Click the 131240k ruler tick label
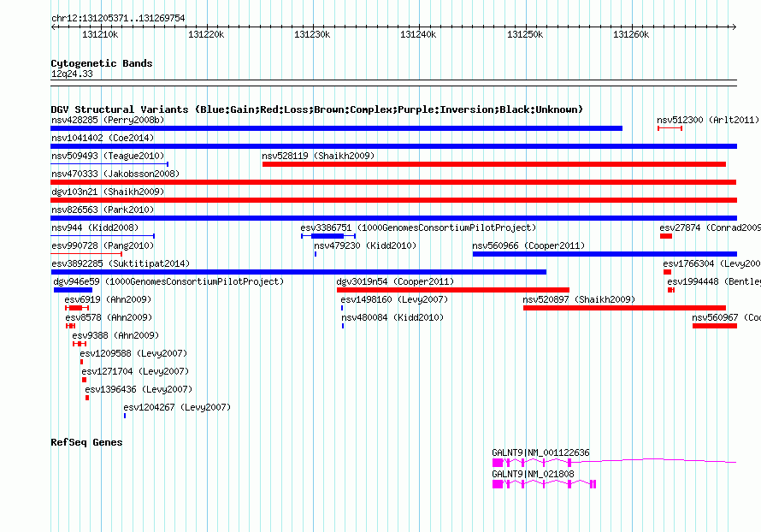Viewport: 761px width, 532px height. pos(418,34)
